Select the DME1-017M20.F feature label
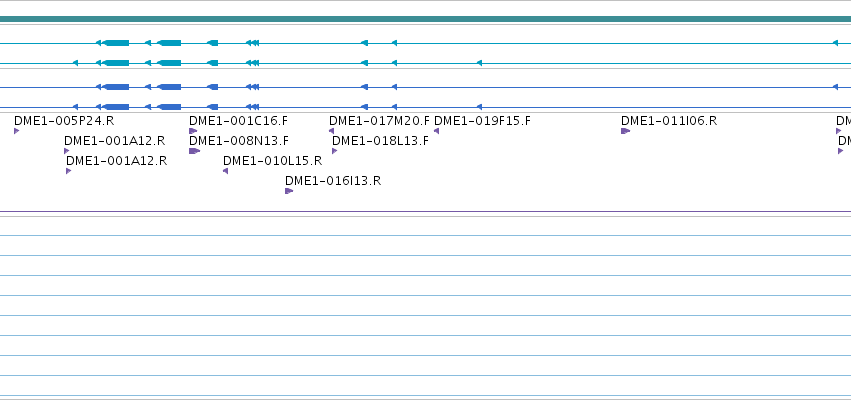 tap(379, 121)
